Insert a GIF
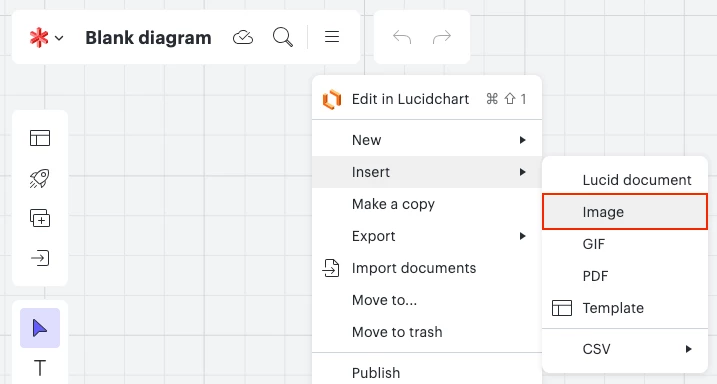 [x=625, y=244]
